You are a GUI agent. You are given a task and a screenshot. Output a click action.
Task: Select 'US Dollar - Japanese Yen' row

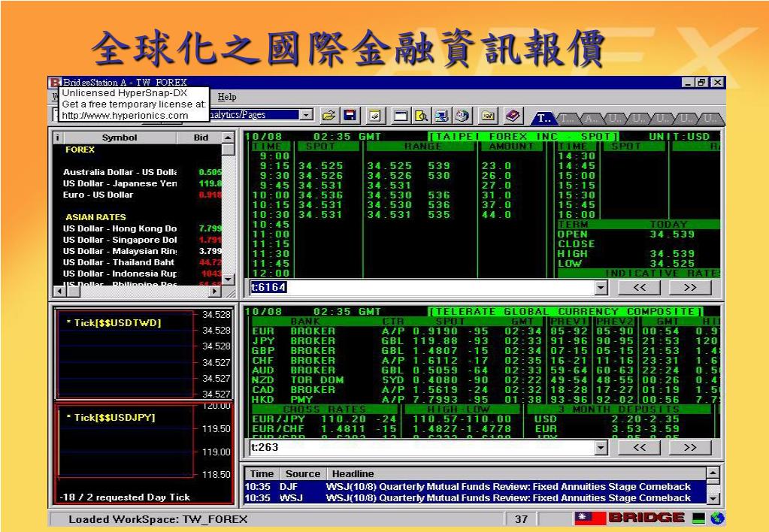point(138,183)
